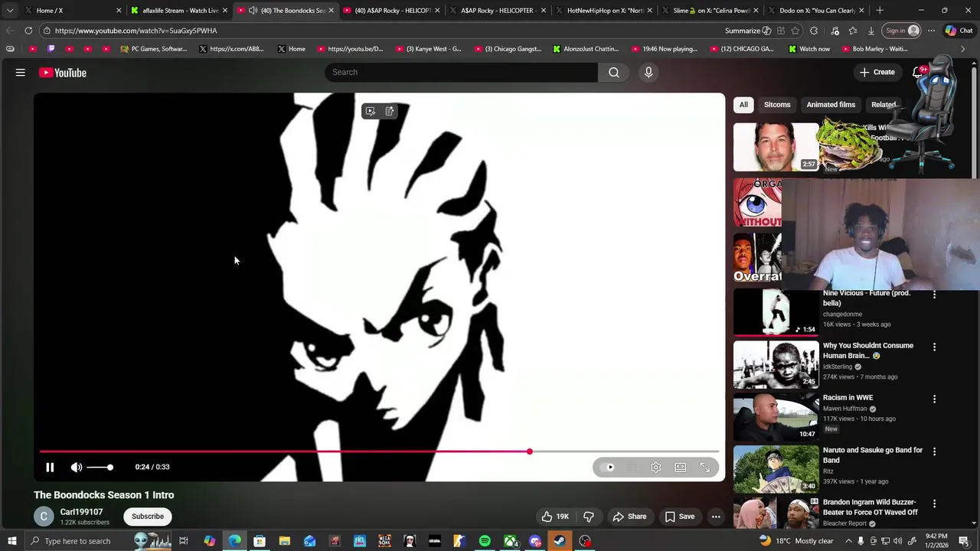
Task: Open the YouTube guide hamburger menu
Action: pyautogui.click(x=21, y=73)
